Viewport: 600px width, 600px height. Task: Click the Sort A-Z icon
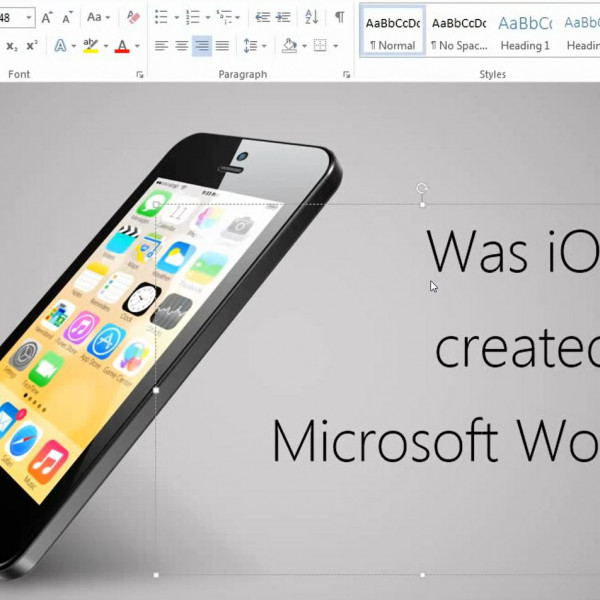coord(311,17)
